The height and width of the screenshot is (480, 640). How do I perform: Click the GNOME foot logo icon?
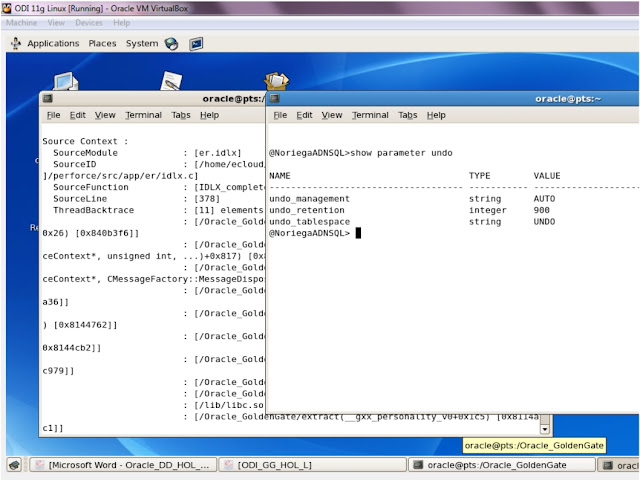pyautogui.click(x=16, y=43)
